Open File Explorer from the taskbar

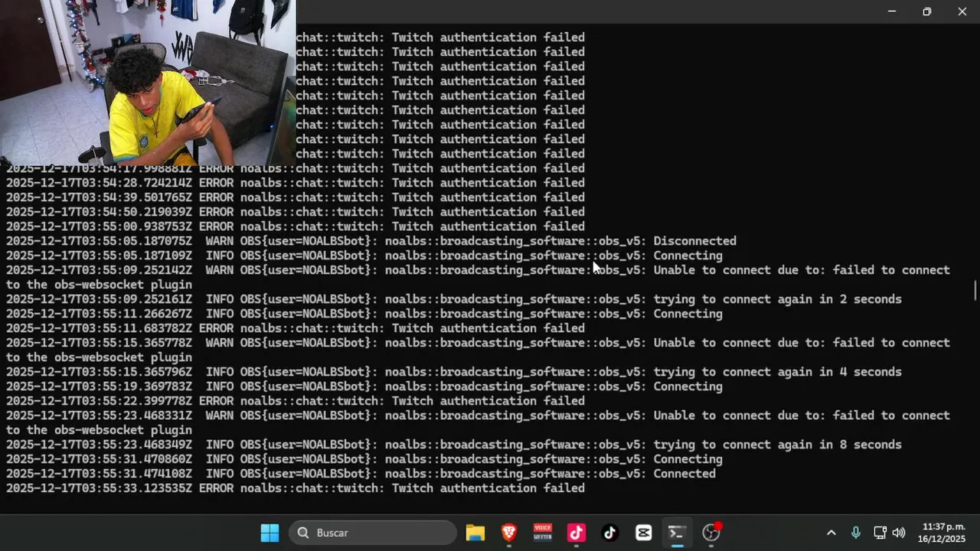tap(475, 533)
